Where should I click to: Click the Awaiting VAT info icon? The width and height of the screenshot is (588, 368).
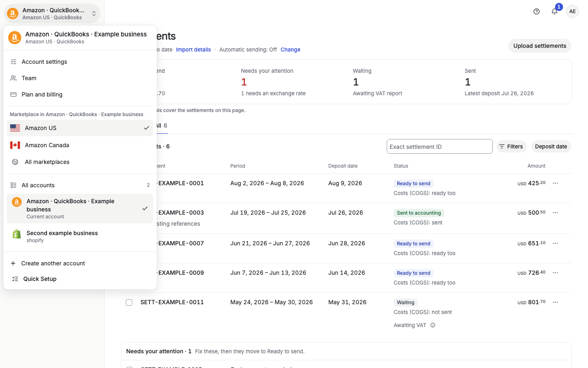433,325
